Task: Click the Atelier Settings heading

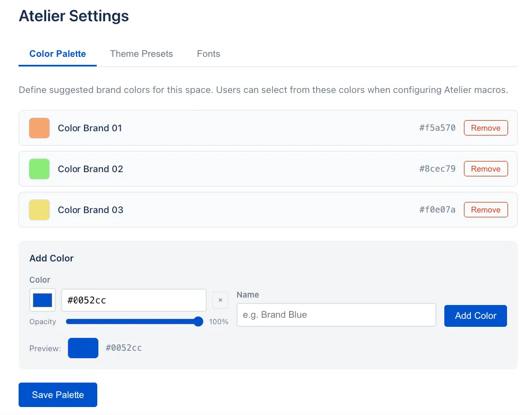Action: point(74,16)
